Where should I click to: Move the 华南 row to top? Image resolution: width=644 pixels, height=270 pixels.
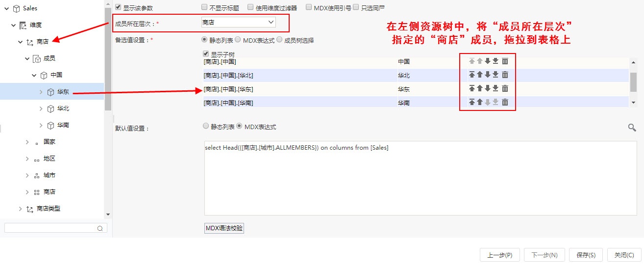coord(472,102)
